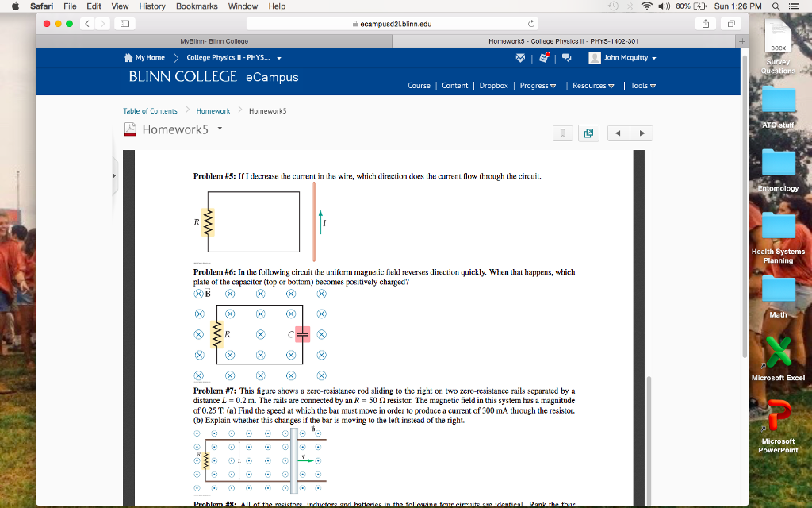Screen dimensions: 812x508
Task: Open Spotlight search magnifier
Action: [x=776, y=6]
